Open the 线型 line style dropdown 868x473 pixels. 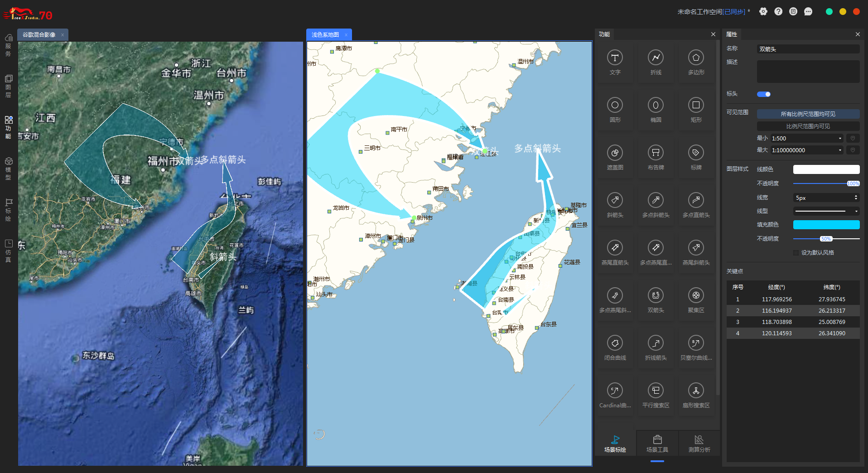click(826, 211)
